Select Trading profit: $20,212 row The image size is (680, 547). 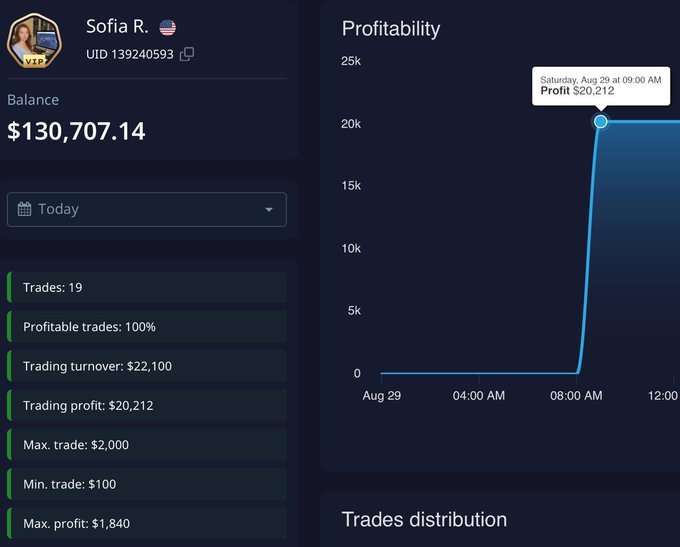147,405
